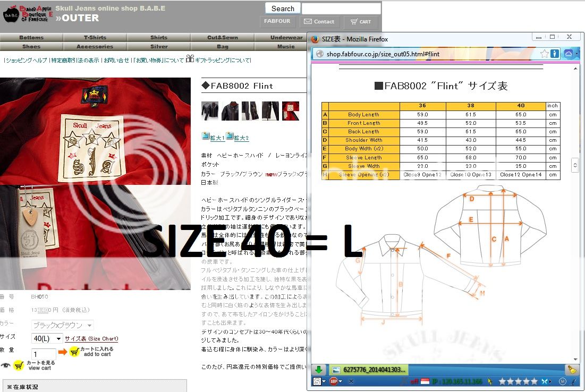
Task: Click the green download arrow button
Action: point(319,370)
